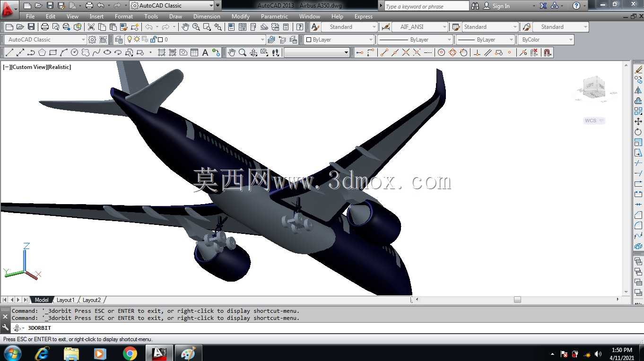Open the Plot print icon in Standard toolbar
Image resolution: width=644 pixels, height=361 pixels.
pyautogui.click(x=45, y=27)
